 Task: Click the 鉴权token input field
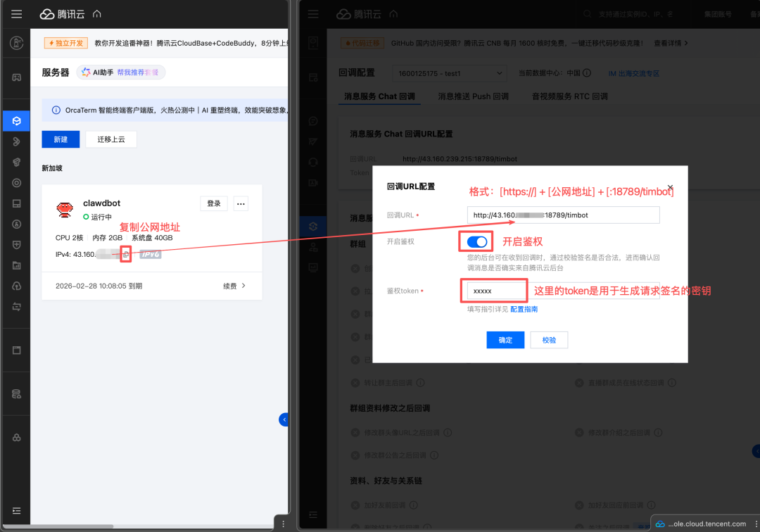pos(494,290)
